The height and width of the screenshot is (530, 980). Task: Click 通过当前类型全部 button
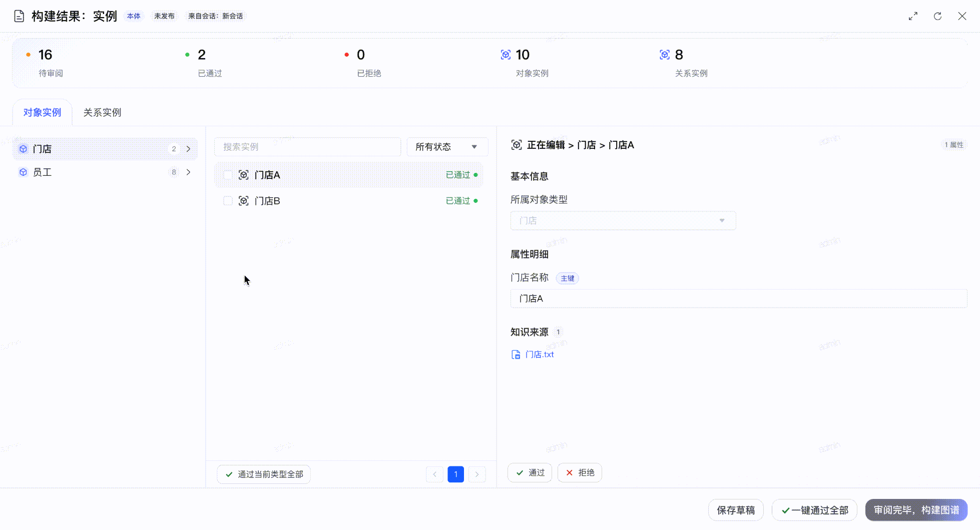point(264,474)
